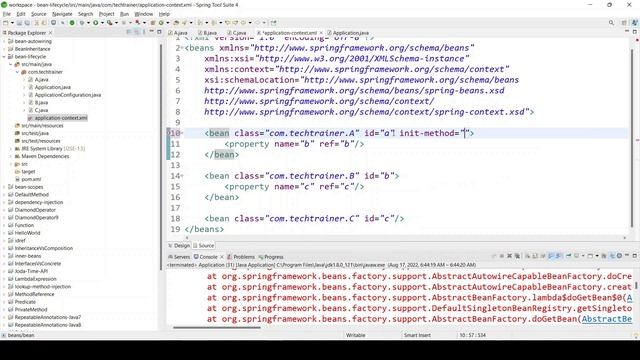
Task: Click Smart Insert in status bar
Action: (417, 335)
